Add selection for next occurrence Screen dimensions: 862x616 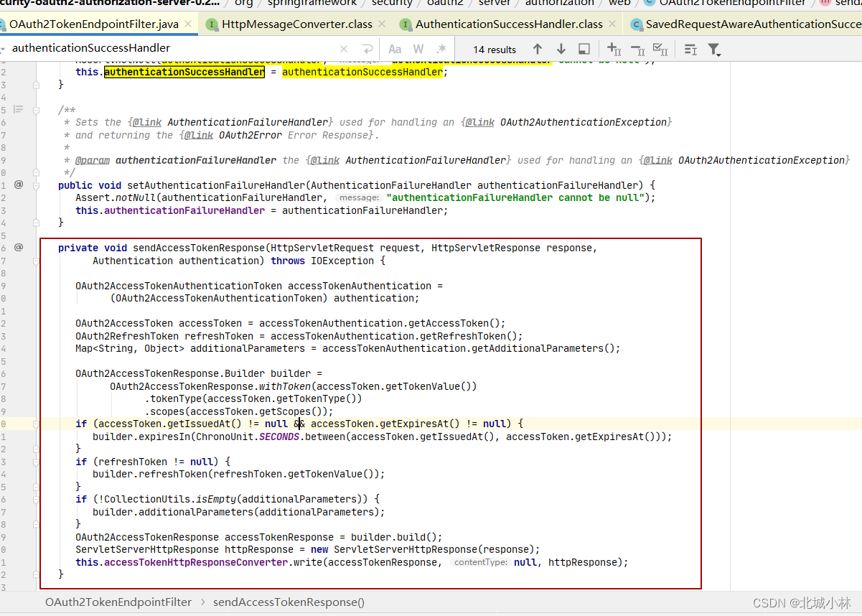coord(614,49)
